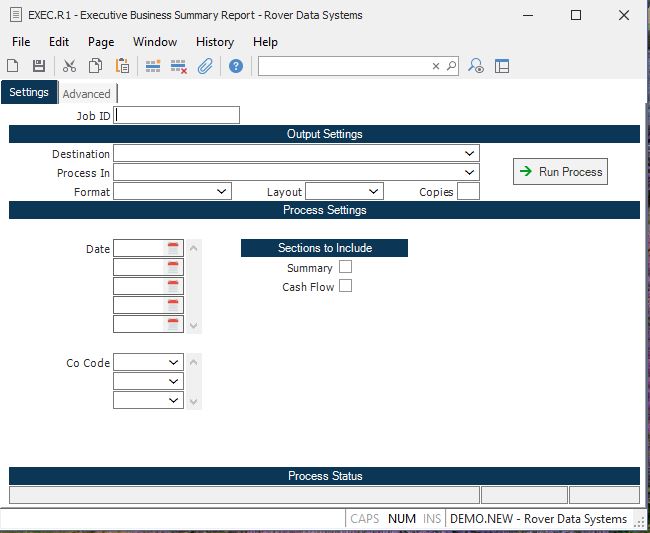Open the Format dropdown list

point(222,191)
